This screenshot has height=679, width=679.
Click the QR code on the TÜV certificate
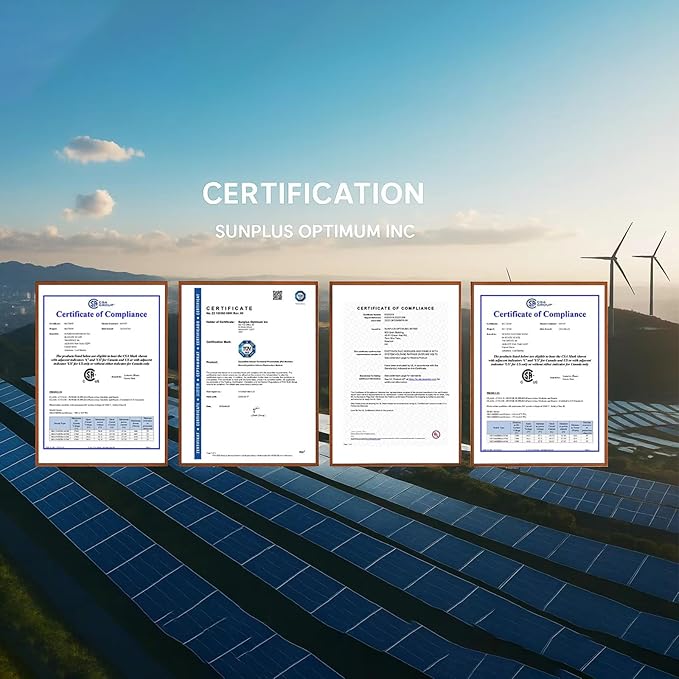tap(277, 295)
